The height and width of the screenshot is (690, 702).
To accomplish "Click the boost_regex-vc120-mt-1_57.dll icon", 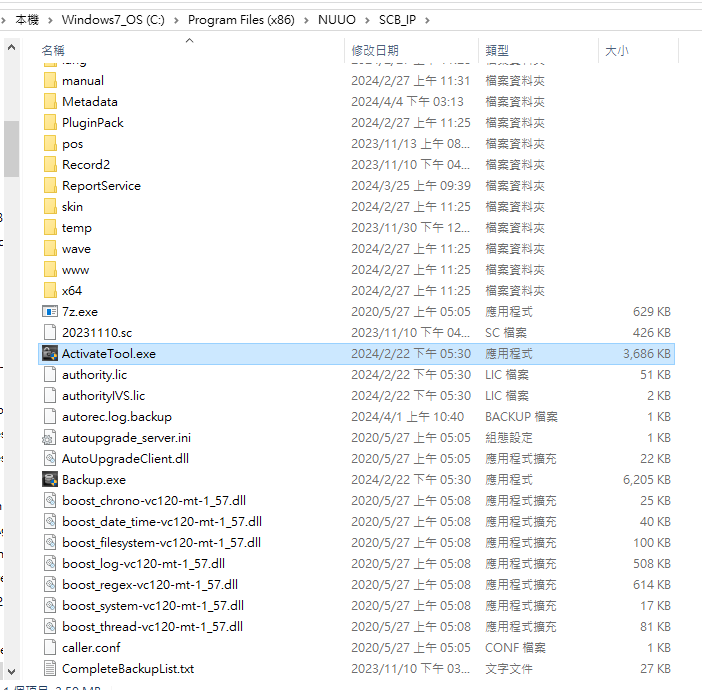I will [50, 585].
